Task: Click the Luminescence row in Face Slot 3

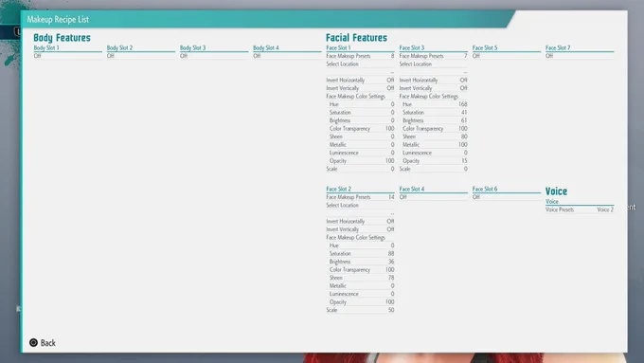Action: 434,153
